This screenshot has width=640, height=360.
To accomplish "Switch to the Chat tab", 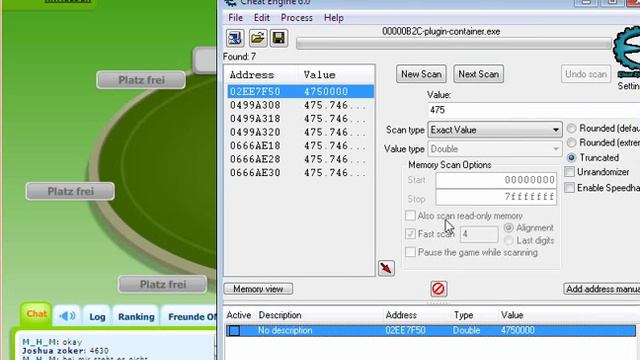I will pos(37,314).
